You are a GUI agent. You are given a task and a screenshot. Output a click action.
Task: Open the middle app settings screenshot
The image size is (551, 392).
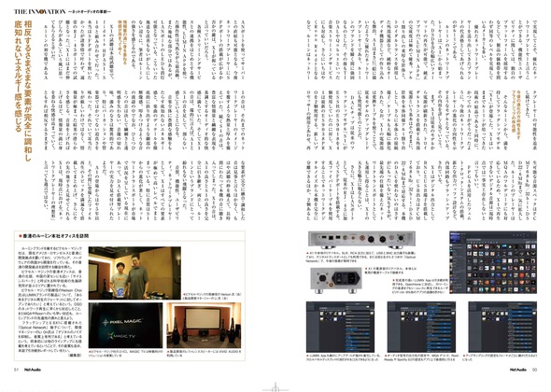pos(421,327)
